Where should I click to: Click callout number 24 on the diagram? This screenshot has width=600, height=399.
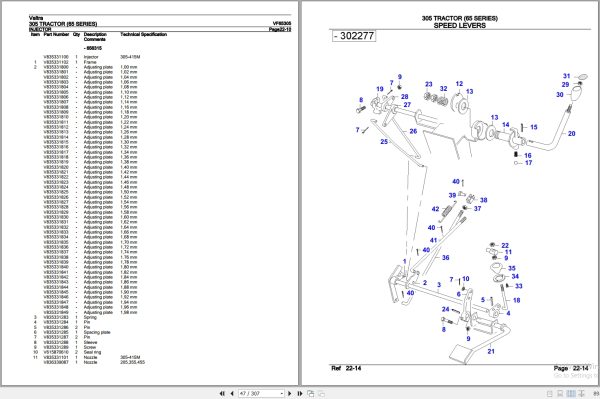445,309
